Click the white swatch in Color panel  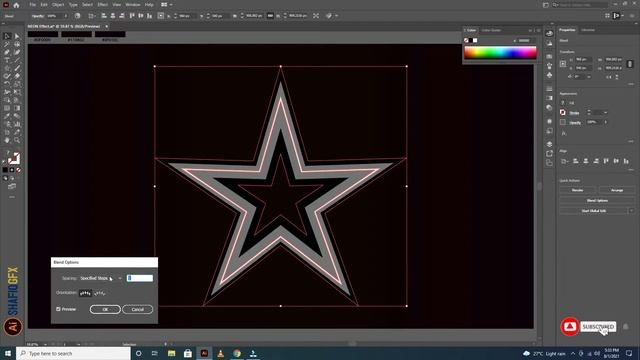click(x=475, y=40)
